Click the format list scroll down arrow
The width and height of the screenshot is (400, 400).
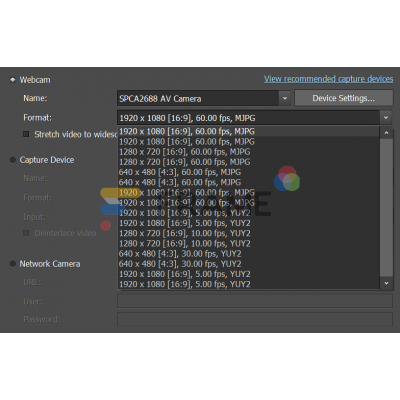tap(386, 283)
